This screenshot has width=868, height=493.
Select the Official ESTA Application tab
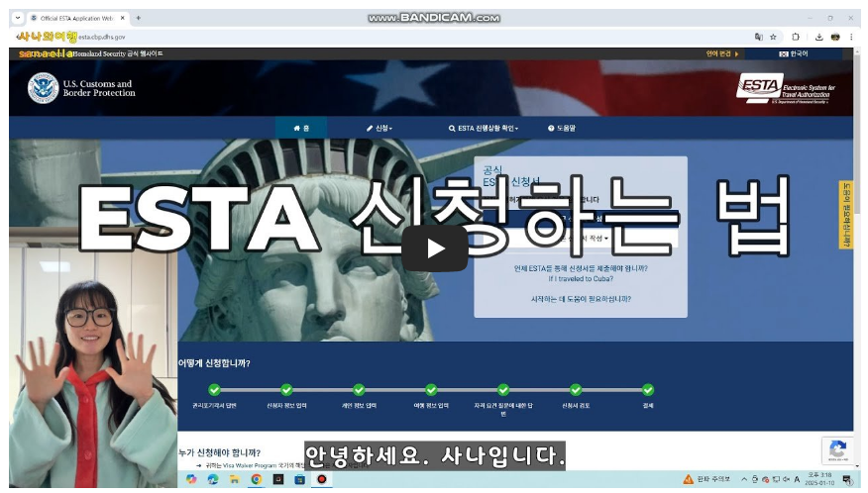pyautogui.click(x=76, y=18)
